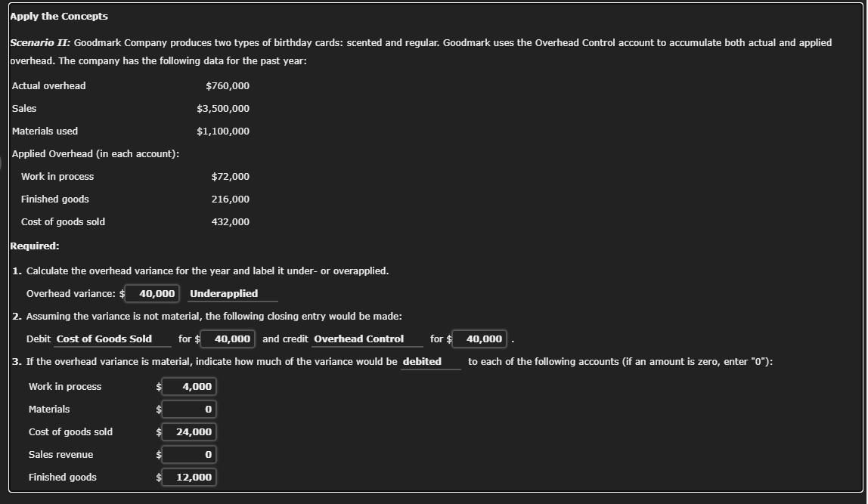The height and width of the screenshot is (504, 868).
Task: Click the credit amount field showing 40,000
Action: pyautogui.click(x=479, y=339)
